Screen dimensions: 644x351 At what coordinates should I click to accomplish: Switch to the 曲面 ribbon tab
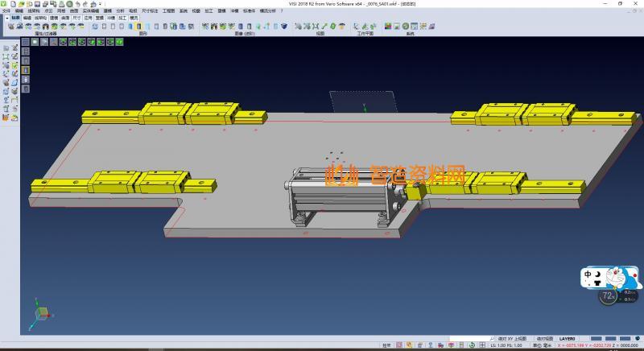coord(65,17)
